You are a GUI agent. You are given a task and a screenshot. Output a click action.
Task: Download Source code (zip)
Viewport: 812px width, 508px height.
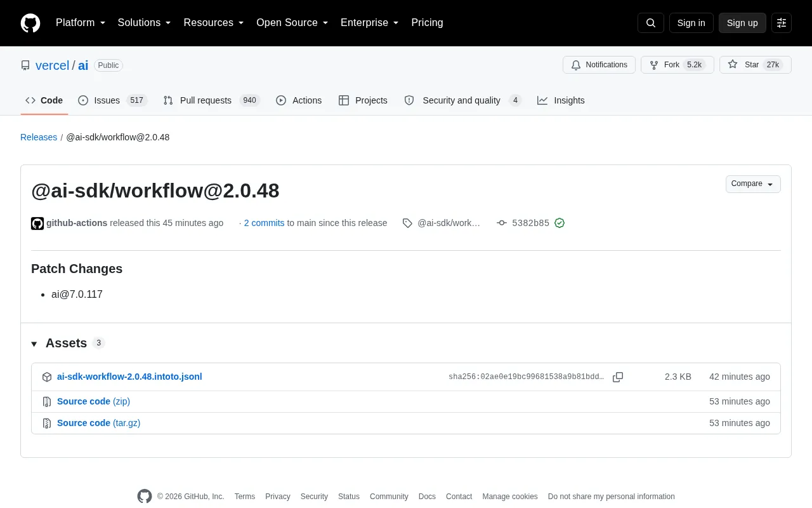(x=93, y=401)
